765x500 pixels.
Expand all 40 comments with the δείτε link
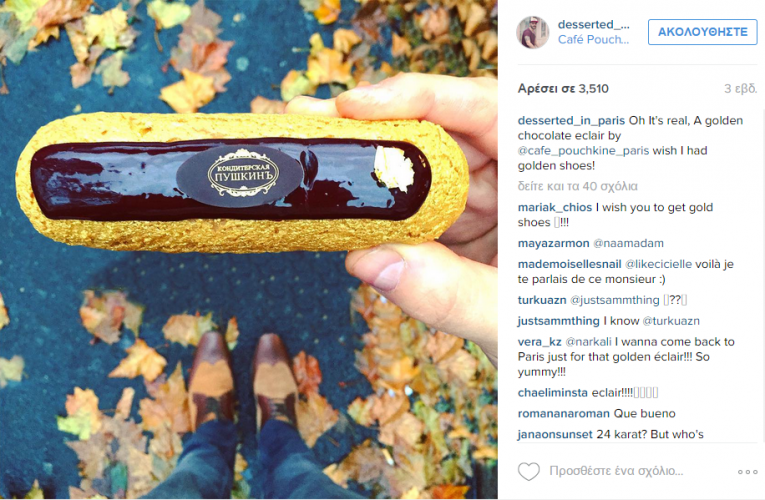point(577,186)
